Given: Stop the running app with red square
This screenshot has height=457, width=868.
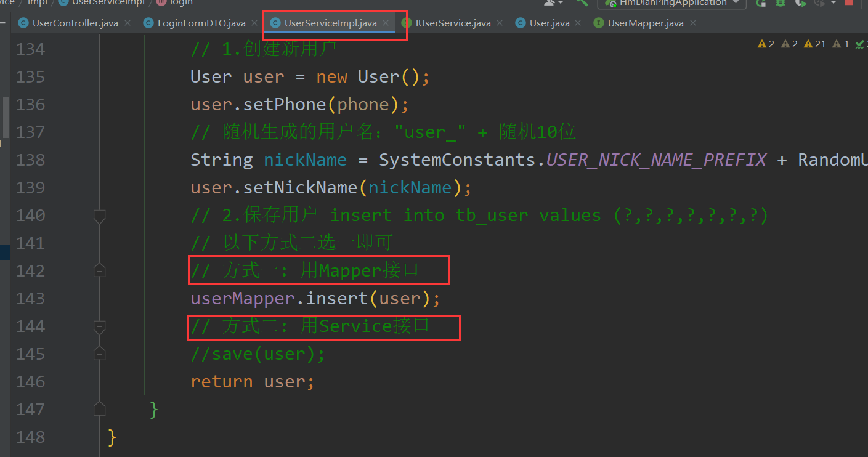Looking at the screenshot, I should 849,2.
